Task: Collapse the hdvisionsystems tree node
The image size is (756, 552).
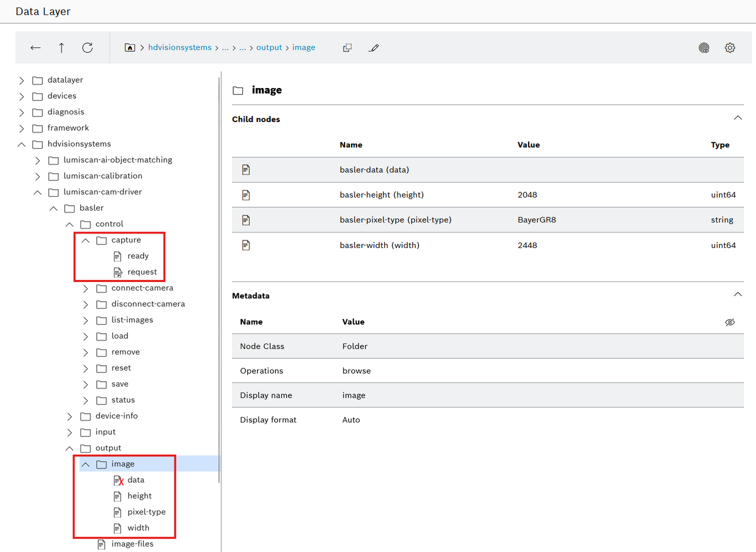Action: coord(22,144)
